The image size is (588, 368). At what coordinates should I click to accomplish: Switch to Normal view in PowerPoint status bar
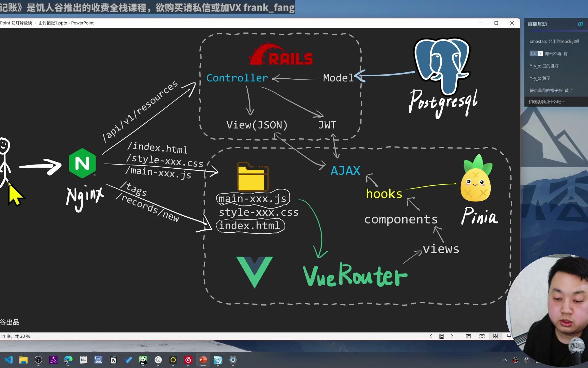coord(469,336)
